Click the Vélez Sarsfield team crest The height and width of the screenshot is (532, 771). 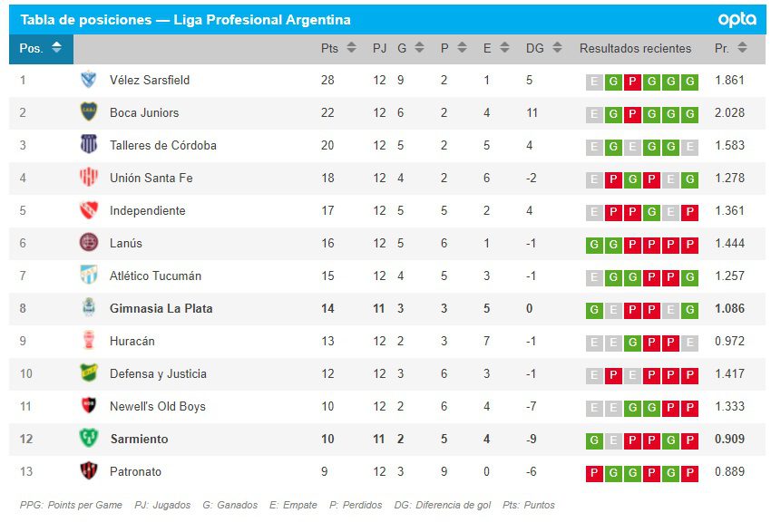point(88,80)
